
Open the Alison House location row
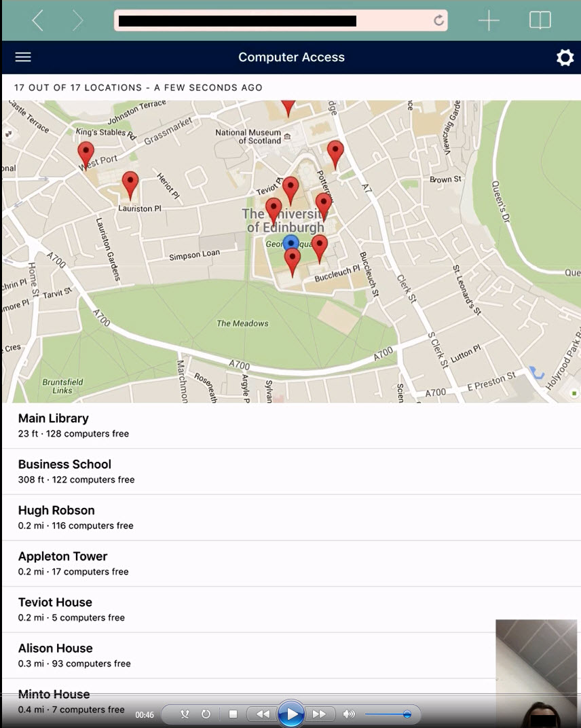[x=291, y=655]
